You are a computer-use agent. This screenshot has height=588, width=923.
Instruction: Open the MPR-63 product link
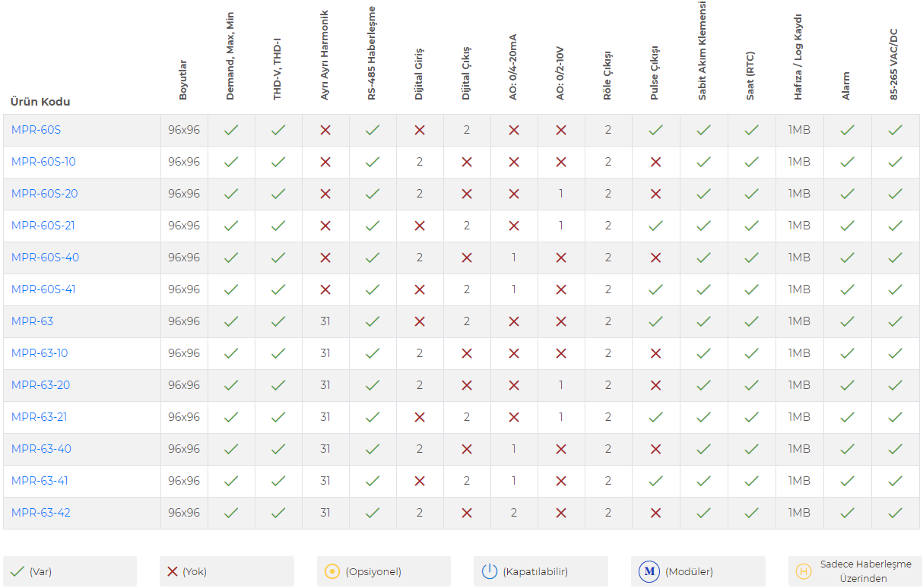click(32, 321)
